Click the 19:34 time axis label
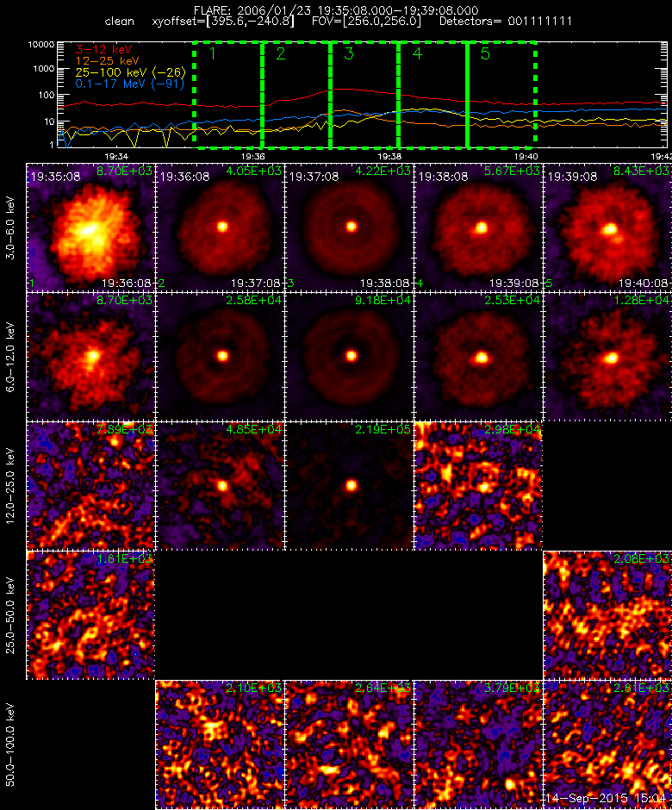 tap(115, 157)
